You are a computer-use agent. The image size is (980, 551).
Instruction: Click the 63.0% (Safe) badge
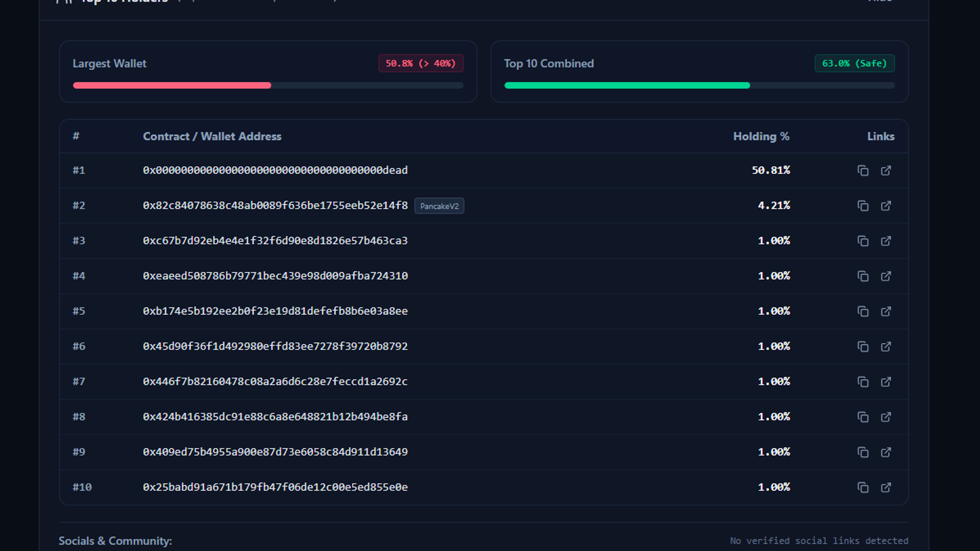pyautogui.click(x=854, y=63)
